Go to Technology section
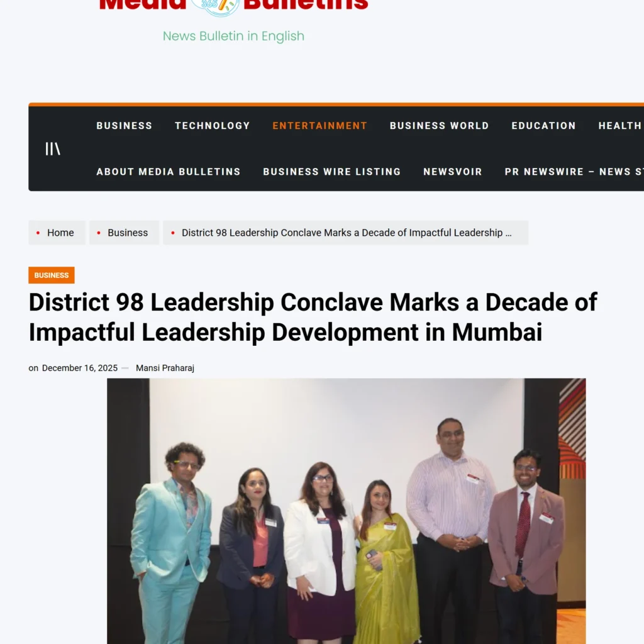 tap(213, 126)
